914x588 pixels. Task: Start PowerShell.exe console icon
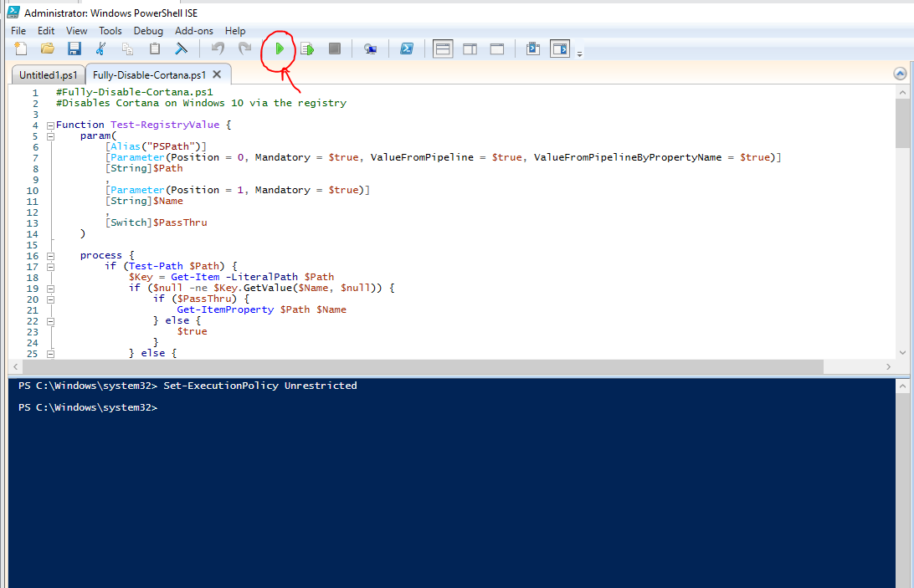[x=407, y=49]
